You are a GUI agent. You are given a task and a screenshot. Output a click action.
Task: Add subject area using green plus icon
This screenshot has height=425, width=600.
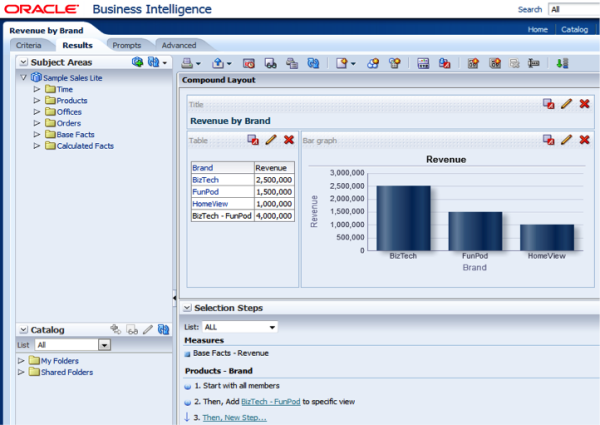pyautogui.click(x=137, y=62)
